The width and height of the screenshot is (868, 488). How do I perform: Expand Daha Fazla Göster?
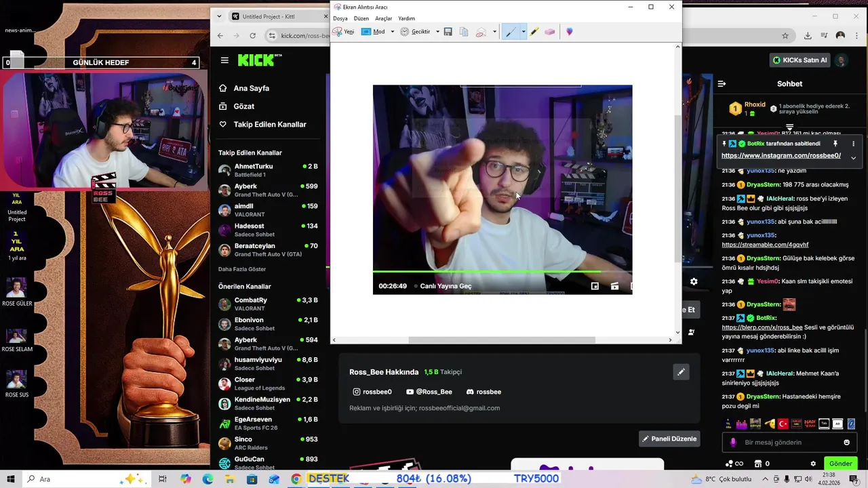242,269
